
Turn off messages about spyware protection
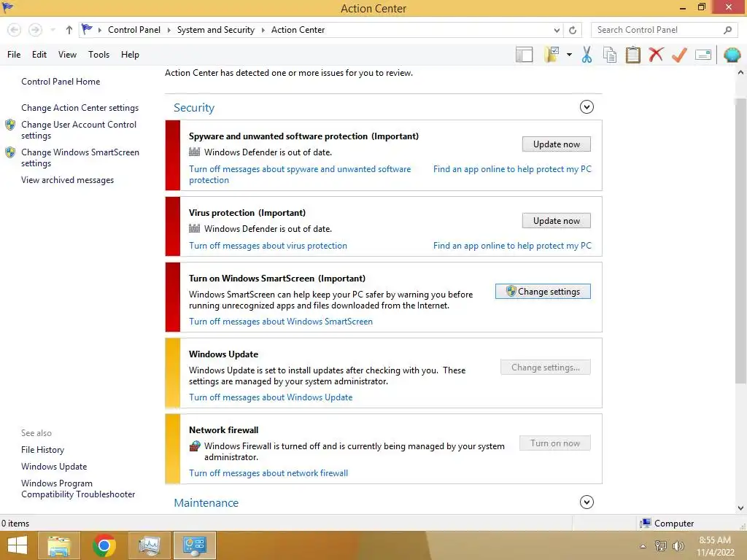(x=300, y=175)
